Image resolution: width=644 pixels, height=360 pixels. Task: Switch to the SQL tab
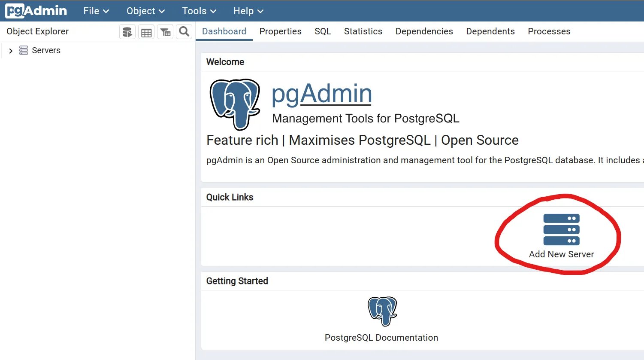(322, 31)
